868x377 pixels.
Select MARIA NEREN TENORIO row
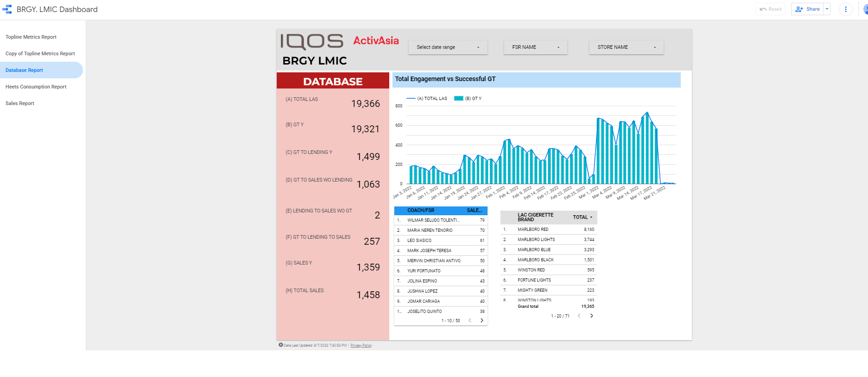tap(441, 230)
